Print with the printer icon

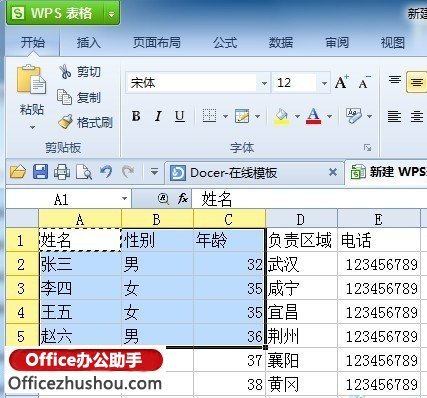point(62,172)
